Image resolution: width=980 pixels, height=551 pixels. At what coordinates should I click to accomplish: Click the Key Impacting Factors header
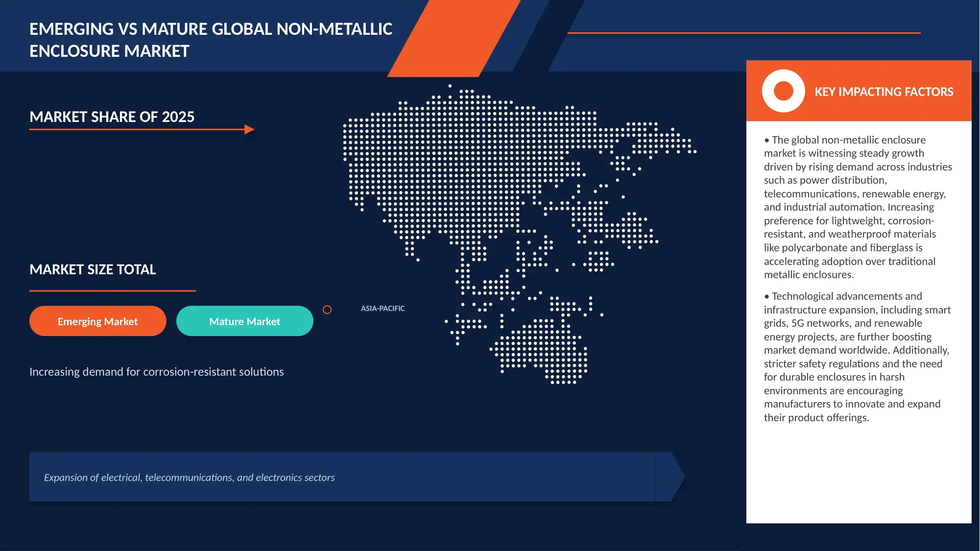click(x=884, y=92)
